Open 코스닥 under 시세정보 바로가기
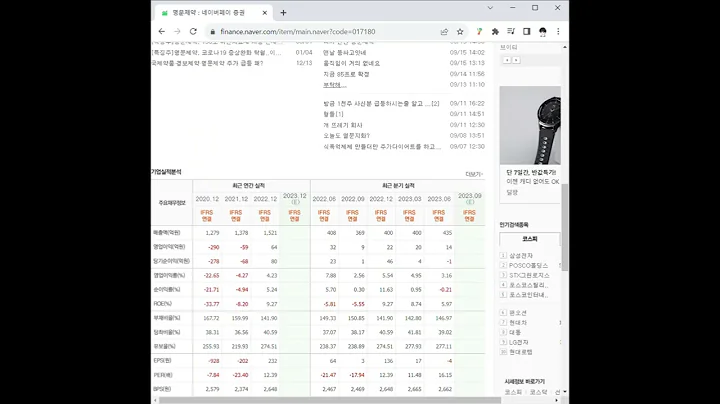The width and height of the screenshot is (720, 404). click(538, 392)
